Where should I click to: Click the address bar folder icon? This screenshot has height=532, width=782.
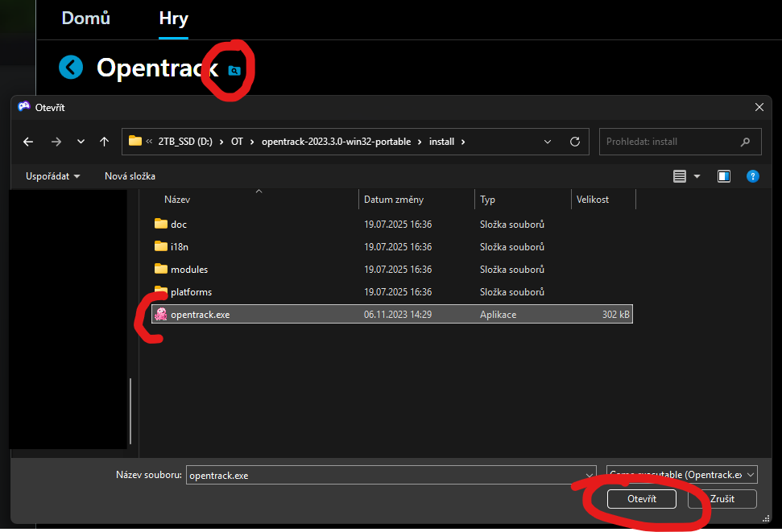134,141
